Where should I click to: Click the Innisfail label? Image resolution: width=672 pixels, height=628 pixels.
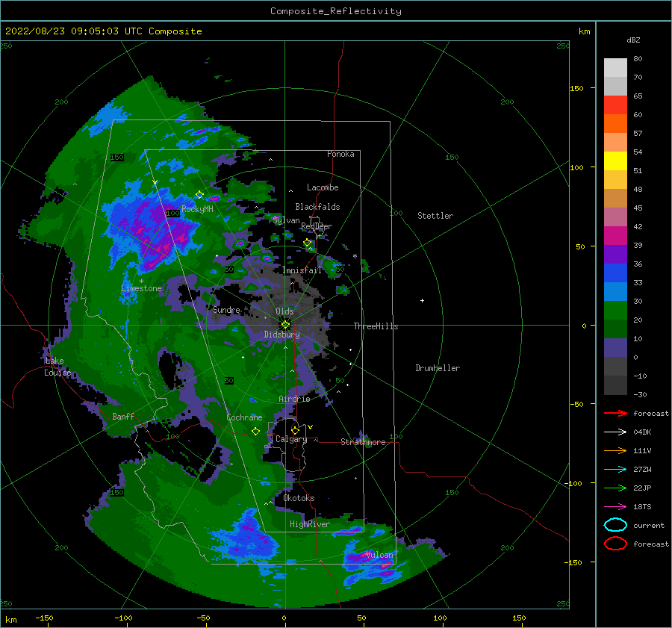pos(302,270)
